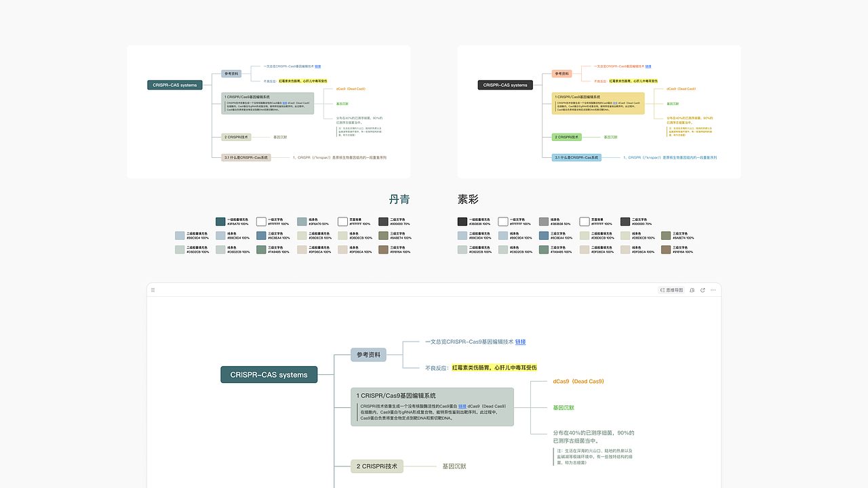
Task: Pick the #7A9485 green swatch in the 丹青 palette
Action: (261, 250)
